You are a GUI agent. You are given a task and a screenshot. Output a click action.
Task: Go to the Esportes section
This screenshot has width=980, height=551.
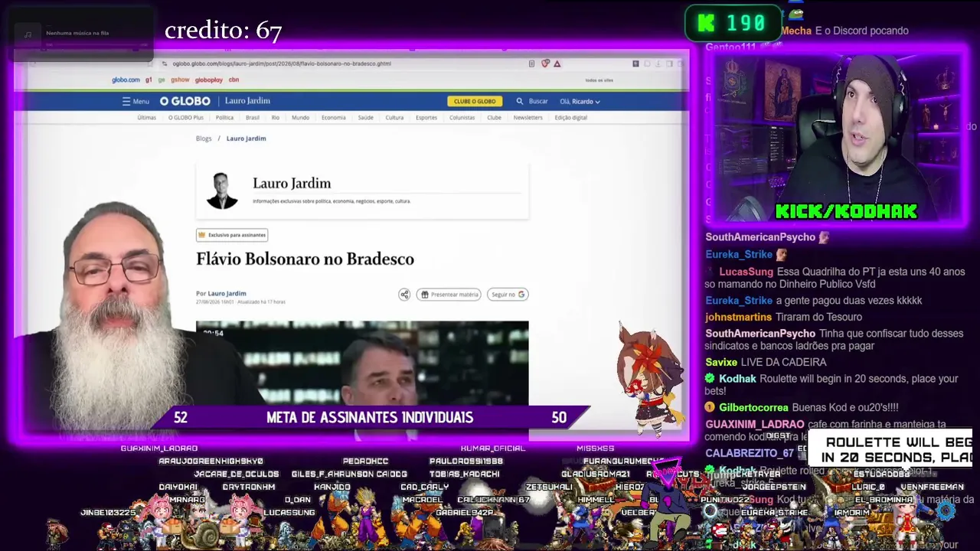pyautogui.click(x=426, y=118)
